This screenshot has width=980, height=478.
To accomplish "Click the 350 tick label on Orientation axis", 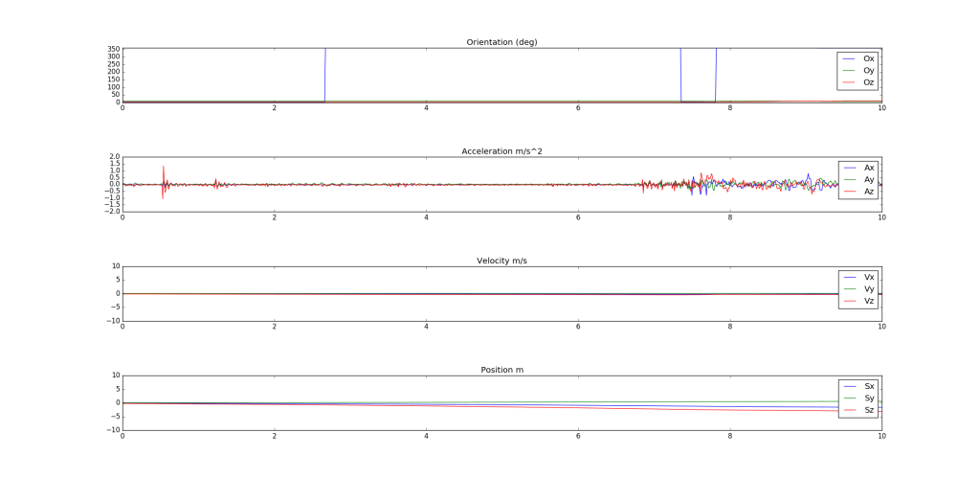I will coord(114,49).
